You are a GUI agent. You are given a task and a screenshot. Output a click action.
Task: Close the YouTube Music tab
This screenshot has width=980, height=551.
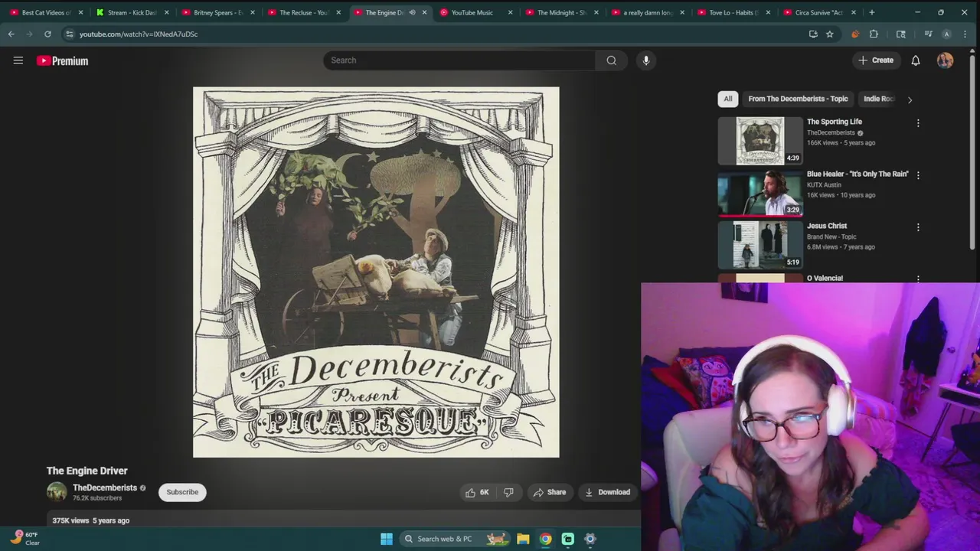tap(510, 12)
